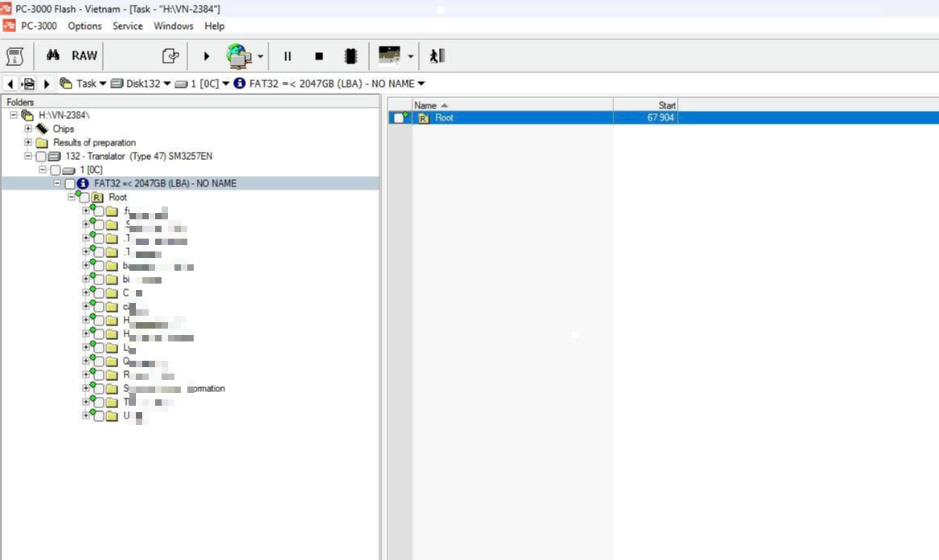Screen dimensions: 939x560
Task: Collapse the H:\VN-2384\ root node
Action: [14, 115]
